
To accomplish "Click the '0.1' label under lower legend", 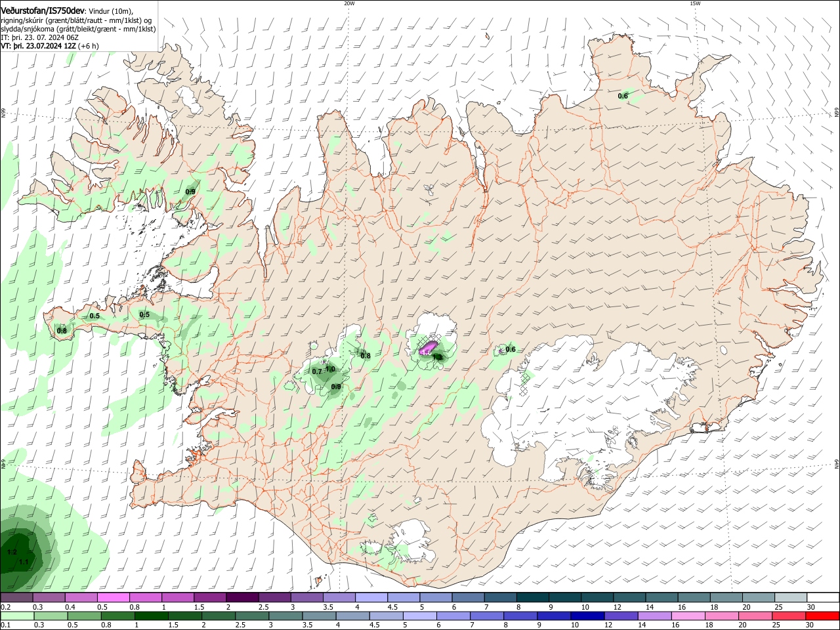I will point(5,625).
